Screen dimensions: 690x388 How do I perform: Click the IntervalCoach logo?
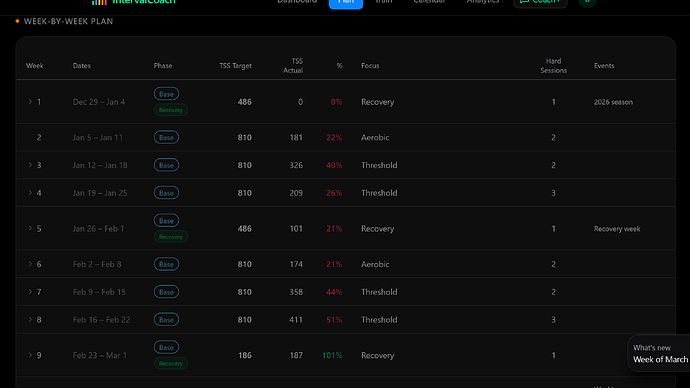(134, 2)
